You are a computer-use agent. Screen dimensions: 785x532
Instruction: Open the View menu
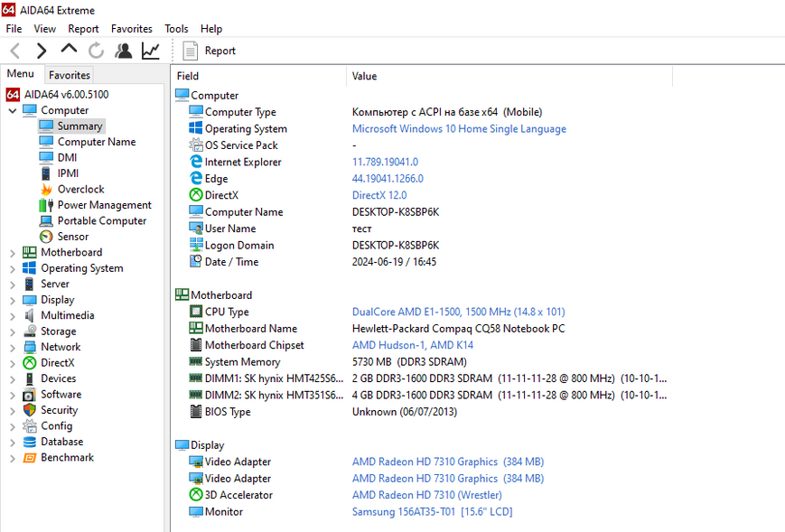(44, 29)
